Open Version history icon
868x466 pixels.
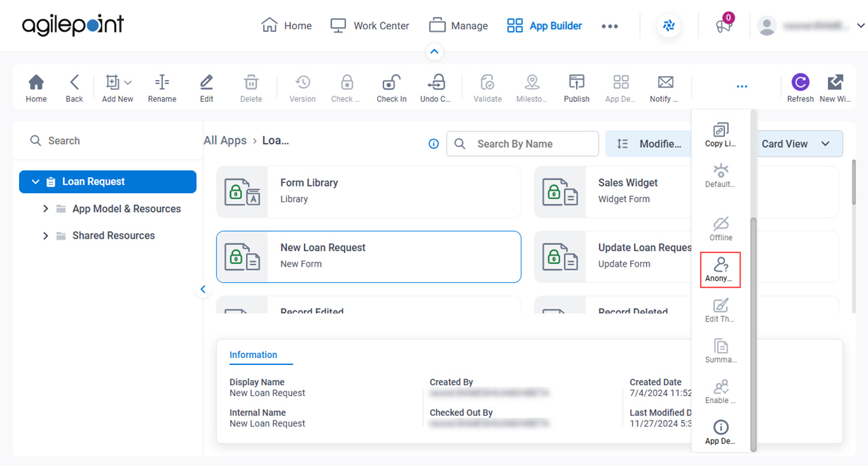302,88
